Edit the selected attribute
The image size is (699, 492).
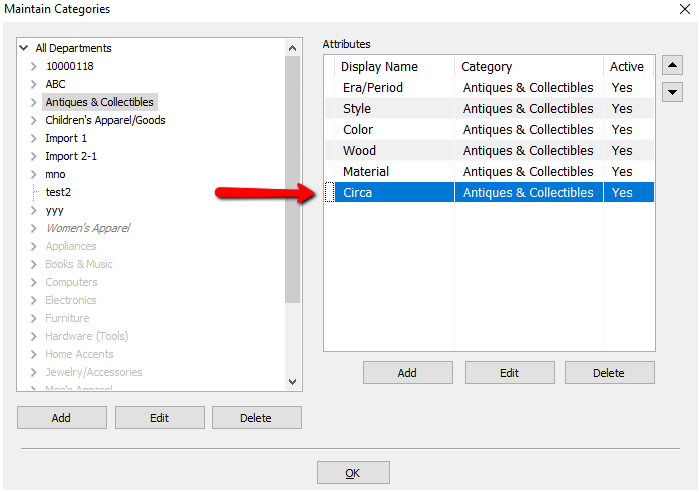(x=510, y=373)
